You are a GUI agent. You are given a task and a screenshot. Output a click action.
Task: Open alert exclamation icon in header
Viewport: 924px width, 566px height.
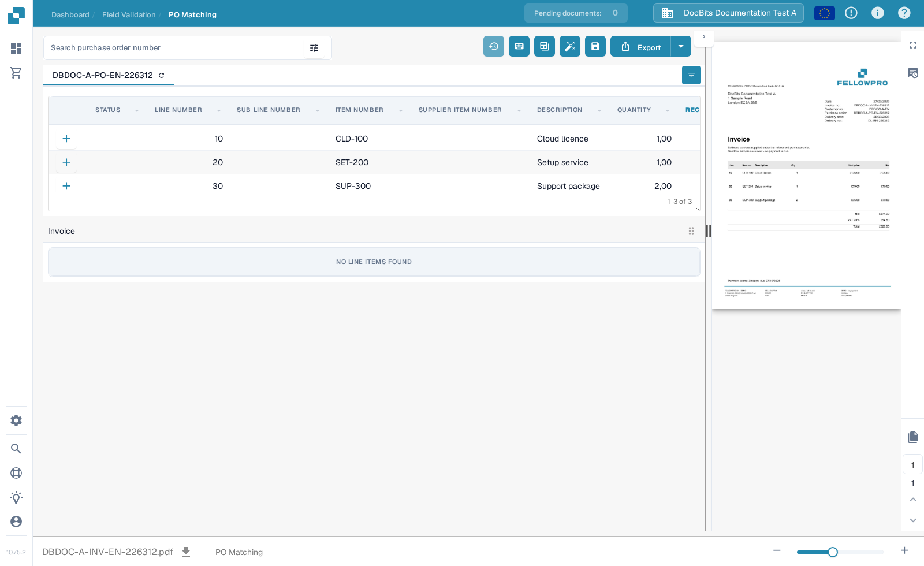tap(851, 13)
